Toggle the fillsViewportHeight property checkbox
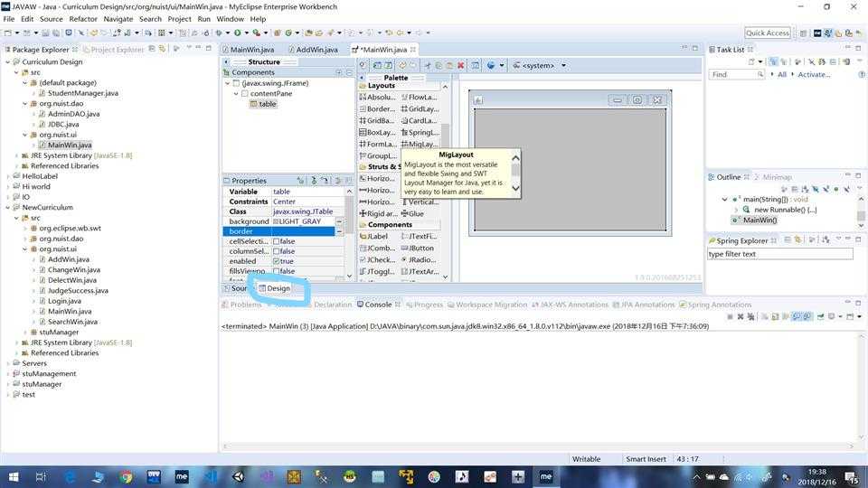Image resolution: width=868 pixels, height=488 pixels. (x=276, y=271)
